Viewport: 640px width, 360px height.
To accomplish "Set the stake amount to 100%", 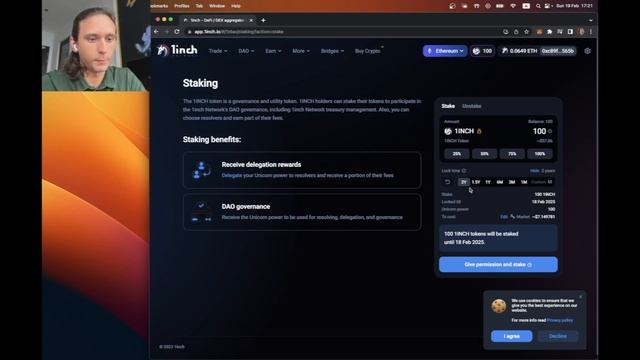I will tap(540, 154).
